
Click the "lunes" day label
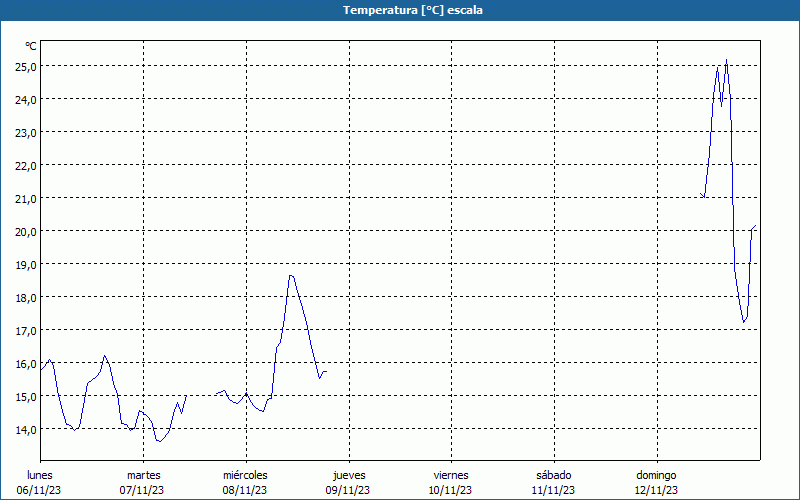click(40, 475)
